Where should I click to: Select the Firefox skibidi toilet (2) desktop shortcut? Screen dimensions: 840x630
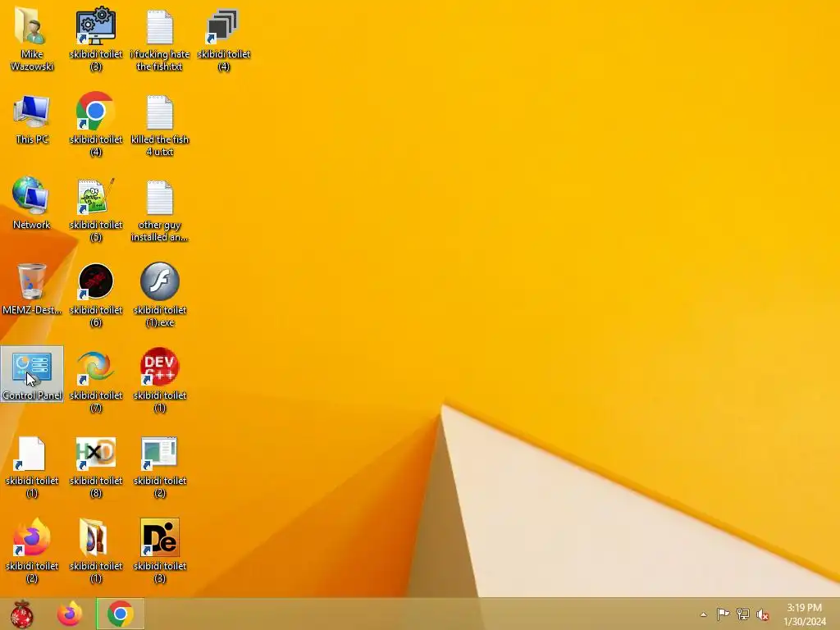tap(32, 552)
